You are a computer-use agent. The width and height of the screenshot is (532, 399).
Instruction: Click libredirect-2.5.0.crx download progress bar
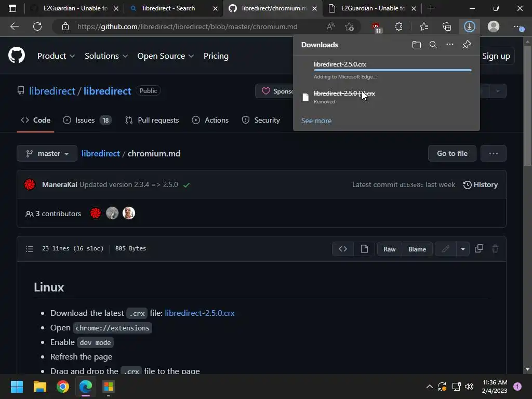tap(392, 70)
